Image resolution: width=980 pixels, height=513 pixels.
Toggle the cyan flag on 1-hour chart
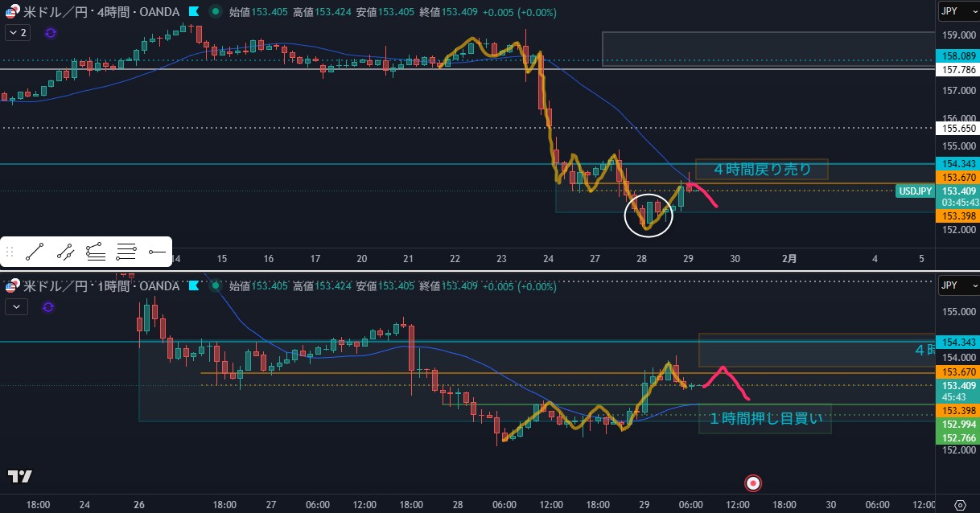pyautogui.click(x=193, y=286)
